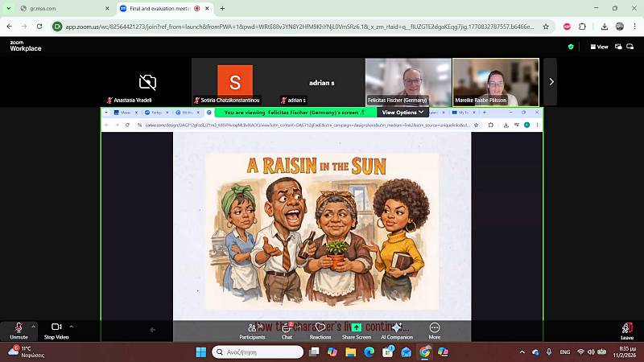Unmute the microphone
This screenshot has height=362, width=644.
click(18, 329)
